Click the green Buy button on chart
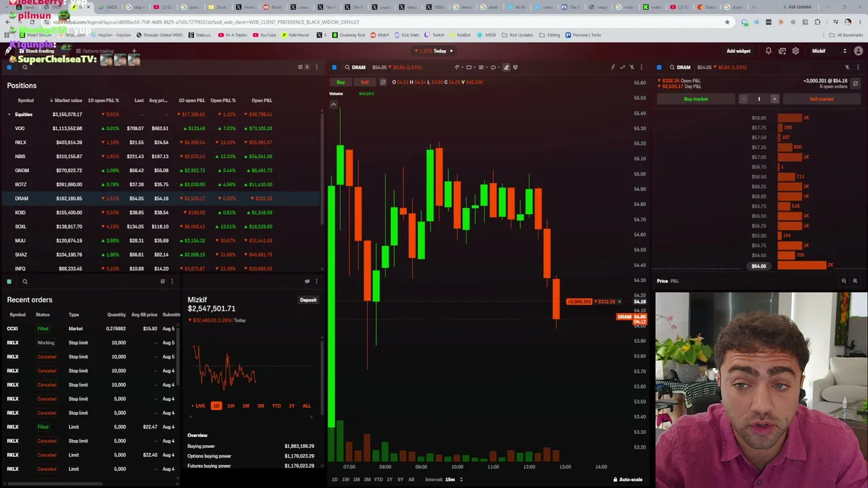 click(x=340, y=82)
